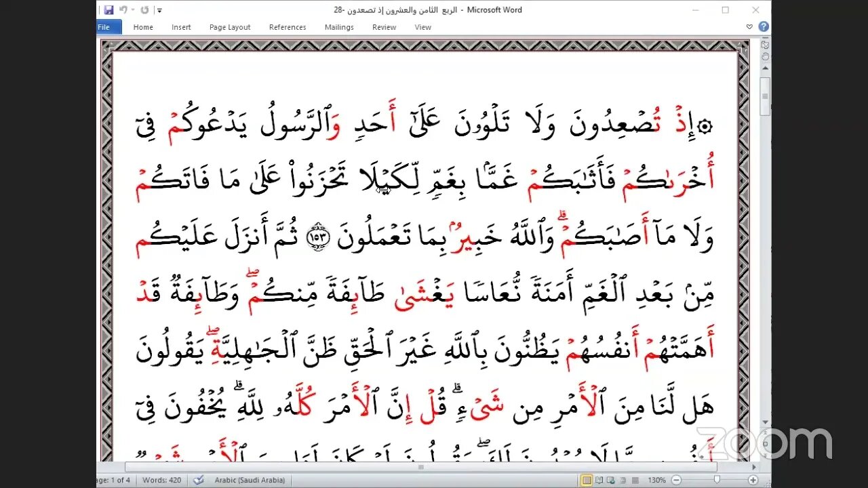
Task: Switch to the Insert ribbon tab
Action: pos(181,27)
